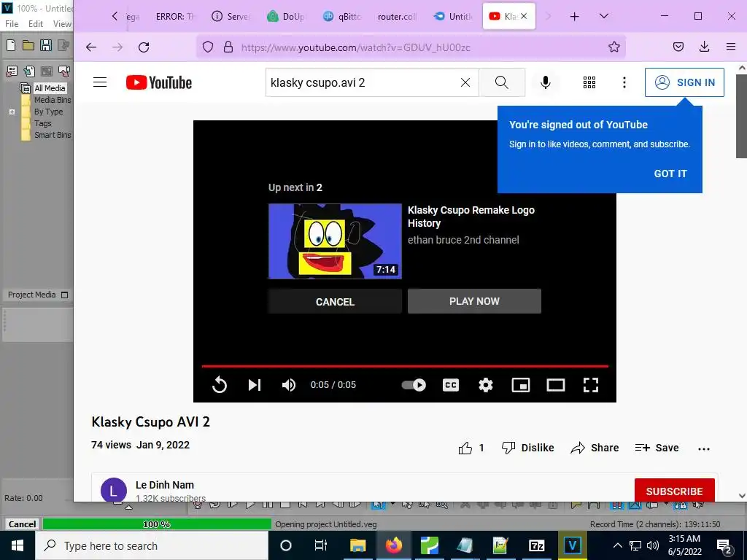The image size is (747, 560).
Task: Click the Firefox address bar URL
Action: point(355,47)
